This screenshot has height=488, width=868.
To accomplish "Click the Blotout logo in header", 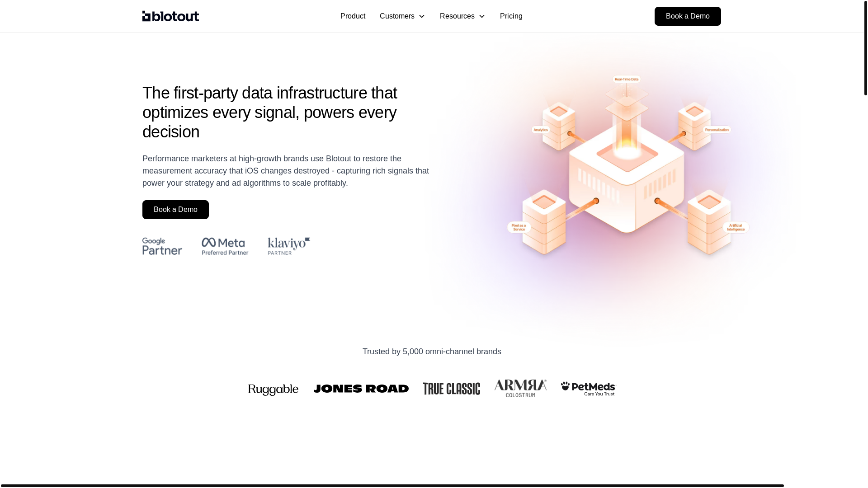I will 170,16.
